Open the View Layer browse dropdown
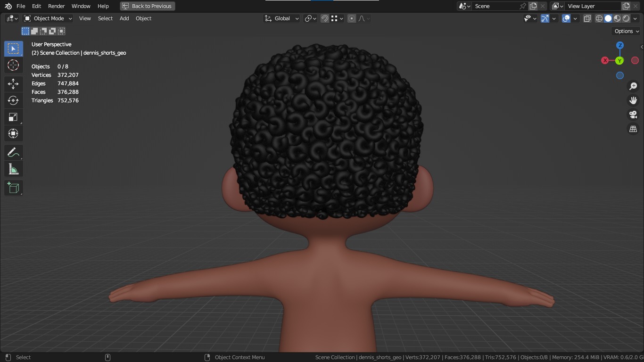The width and height of the screenshot is (644, 362). (x=558, y=6)
